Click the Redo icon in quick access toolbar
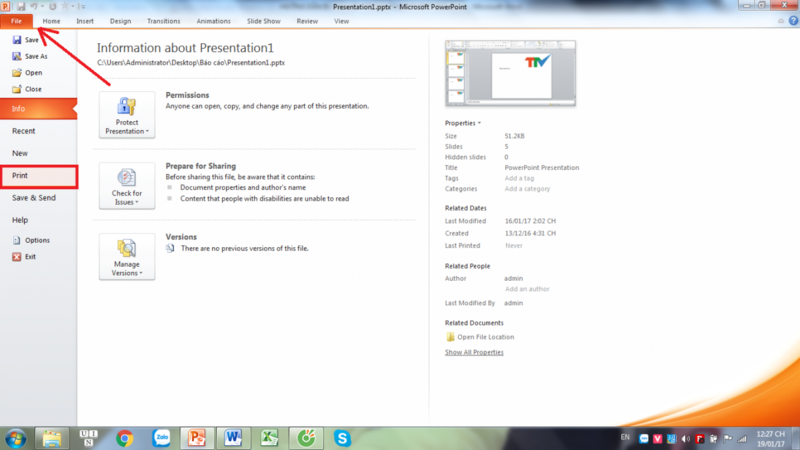800x450 pixels. point(52,7)
